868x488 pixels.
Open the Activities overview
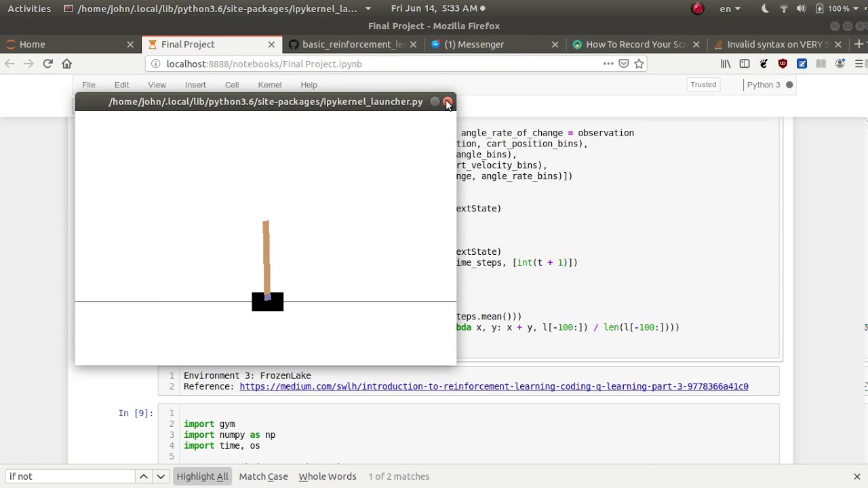[x=29, y=8]
